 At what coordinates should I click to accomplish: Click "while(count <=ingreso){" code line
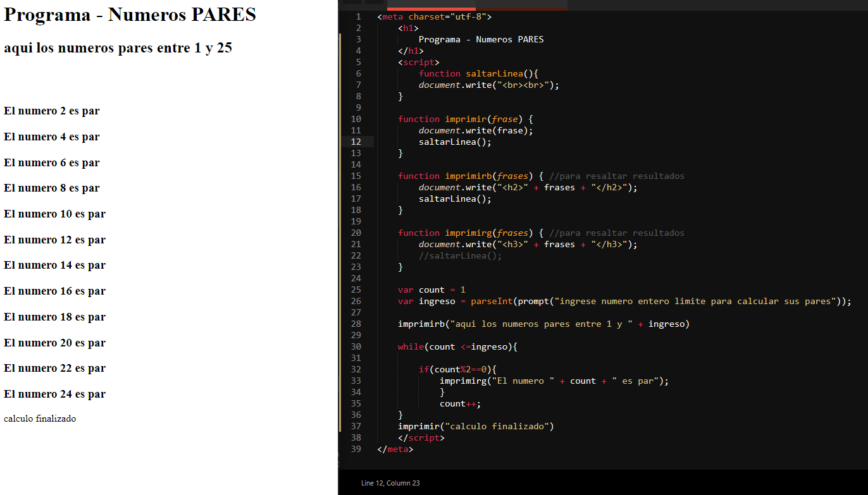[x=457, y=346]
